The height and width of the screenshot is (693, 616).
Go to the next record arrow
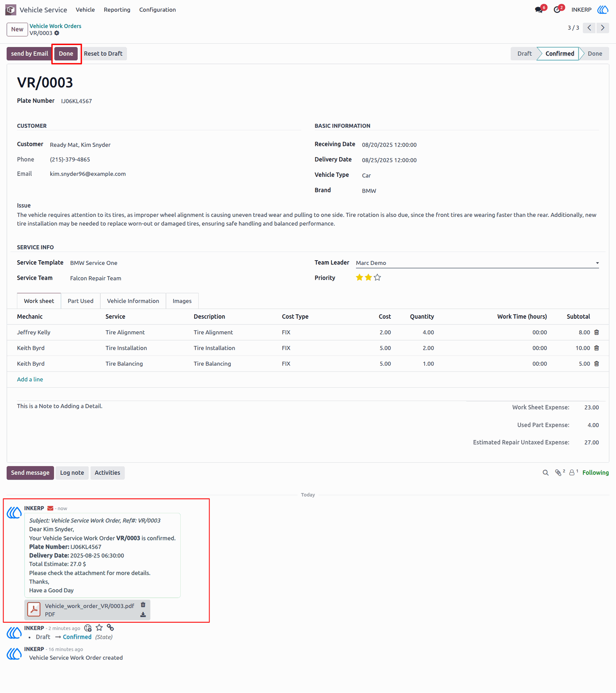pos(603,28)
